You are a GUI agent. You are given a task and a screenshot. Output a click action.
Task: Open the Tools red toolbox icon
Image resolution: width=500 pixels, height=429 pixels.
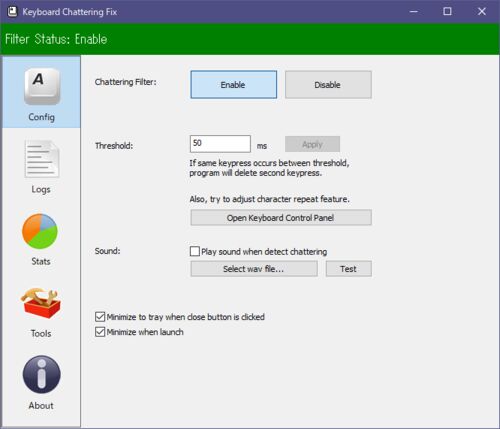41,303
